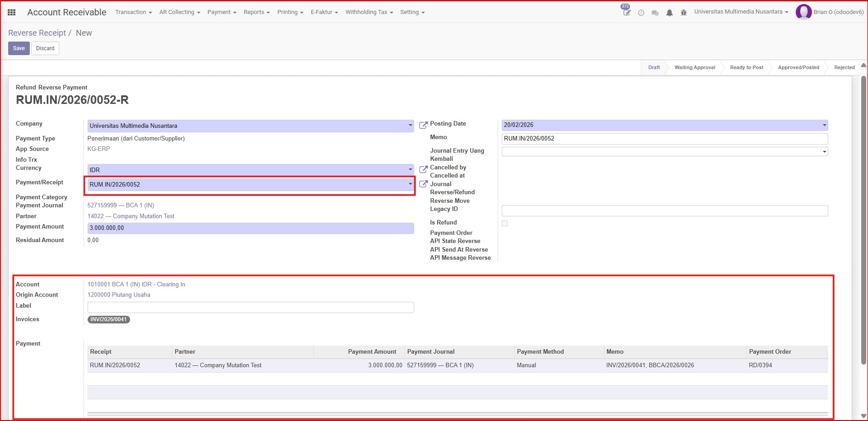Viewport: 868px width, 421px height.
Task: Open external link icon for Currency field
Action: pos(423,169)
